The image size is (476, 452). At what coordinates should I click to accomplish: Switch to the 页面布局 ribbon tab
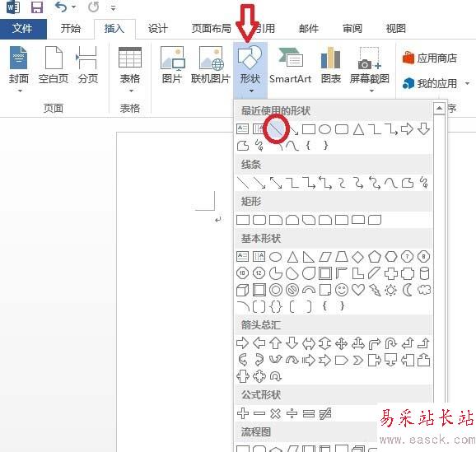tap(212, 29)
